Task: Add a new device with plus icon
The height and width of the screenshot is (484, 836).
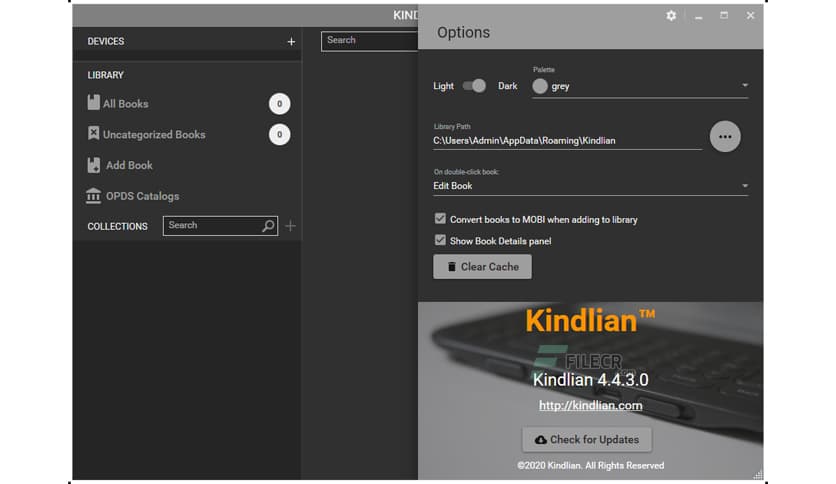Action: pyautogui.click(x=291, y=42)
